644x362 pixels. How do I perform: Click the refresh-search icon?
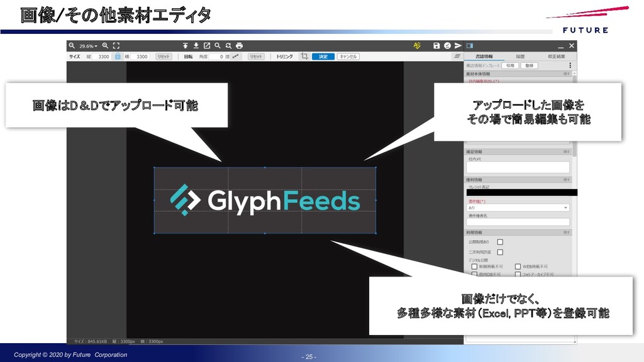[x=228, y=45]
